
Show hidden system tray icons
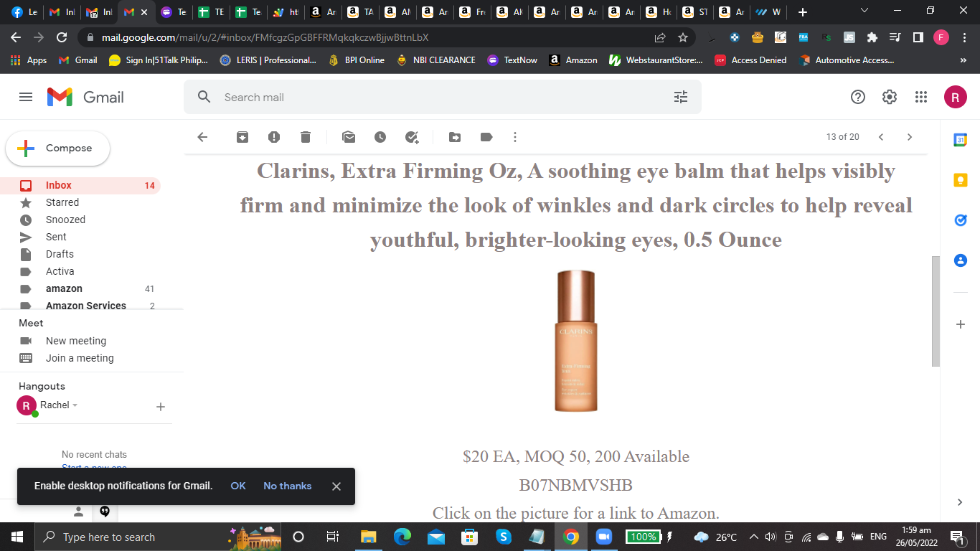[x=754, y=537]
